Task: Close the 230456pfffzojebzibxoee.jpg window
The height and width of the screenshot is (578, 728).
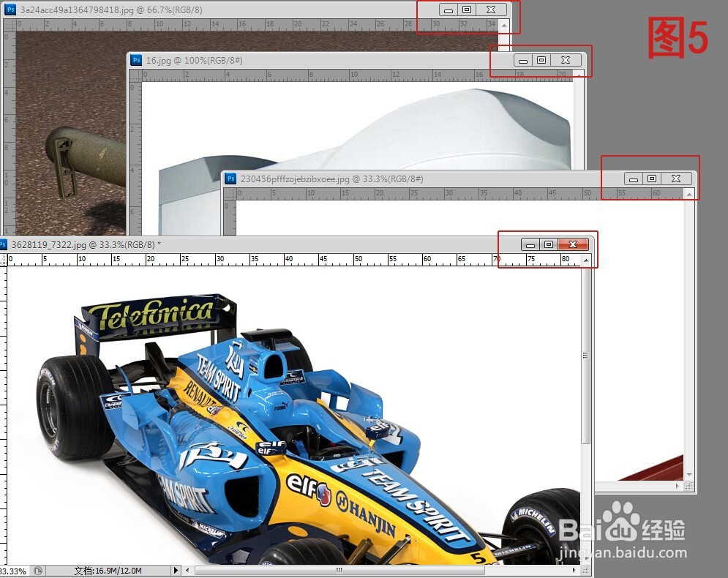Action: point(677,179)
